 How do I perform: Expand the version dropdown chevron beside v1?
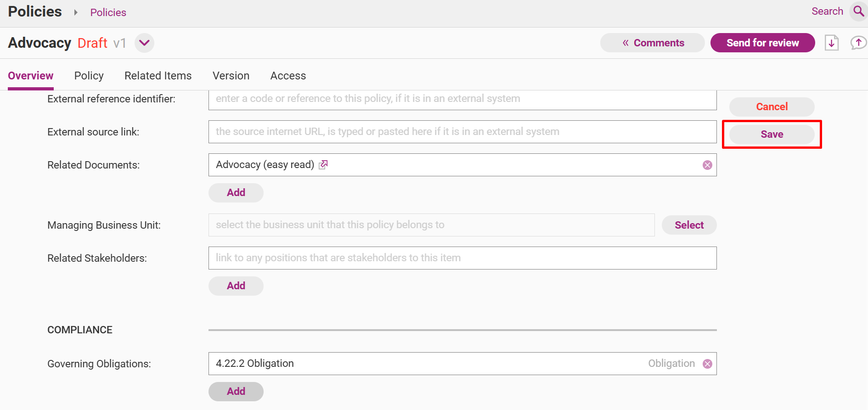(144, 43)
